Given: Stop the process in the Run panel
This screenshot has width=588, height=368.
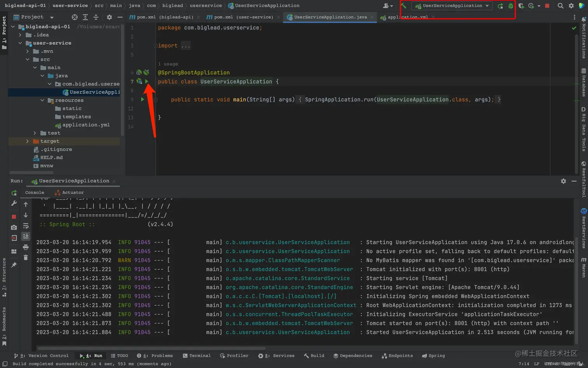Looking at the screenshot, I should (14, 217).
